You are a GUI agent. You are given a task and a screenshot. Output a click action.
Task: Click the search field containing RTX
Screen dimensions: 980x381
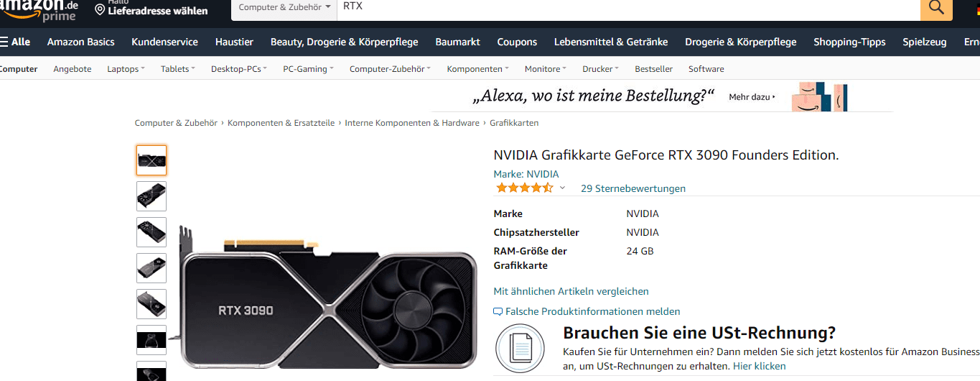pos(628,7)
